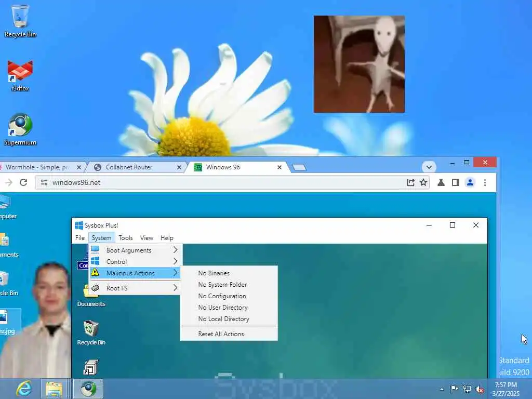Open the Recycle Bin on the Windows desktop
Viewport: 532px width, 399px height.
pyautogui.click(x=20, y=21)
